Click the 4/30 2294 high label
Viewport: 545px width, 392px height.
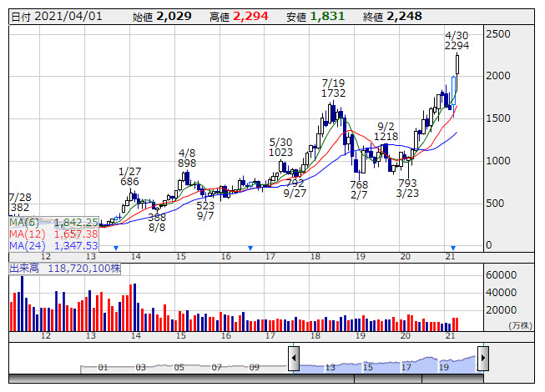pyautogui.click(x=457, y=40)
